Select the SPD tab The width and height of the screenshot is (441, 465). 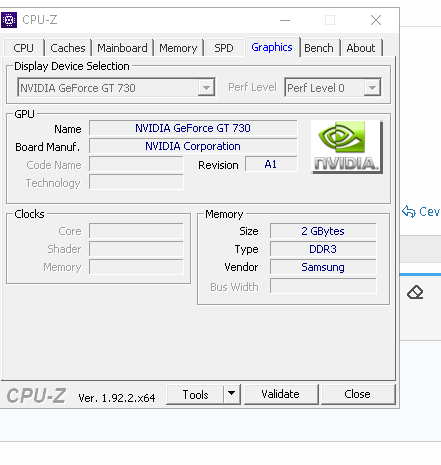(224, 48)
